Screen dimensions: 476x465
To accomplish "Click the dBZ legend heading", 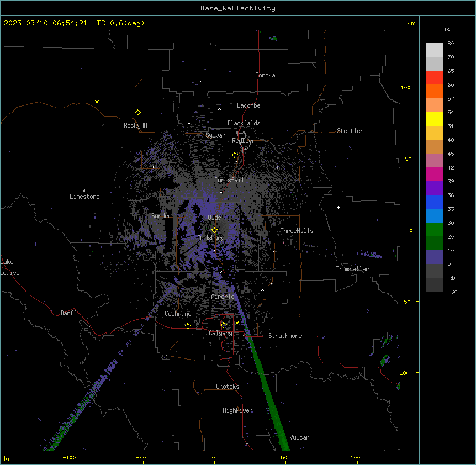I will point(447,30).
